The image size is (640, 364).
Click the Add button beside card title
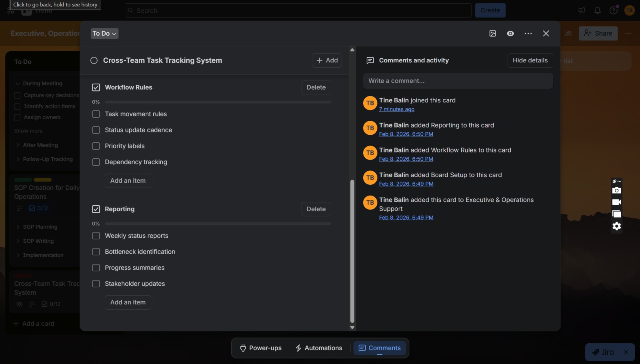(327, 60)
